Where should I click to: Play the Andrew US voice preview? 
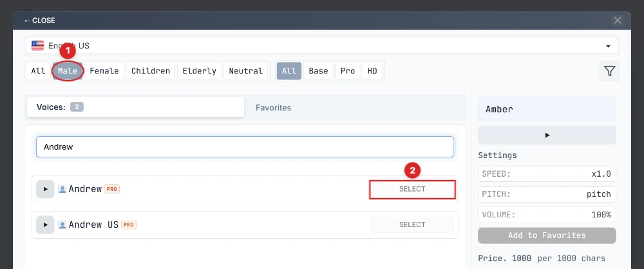pos(46,224)
